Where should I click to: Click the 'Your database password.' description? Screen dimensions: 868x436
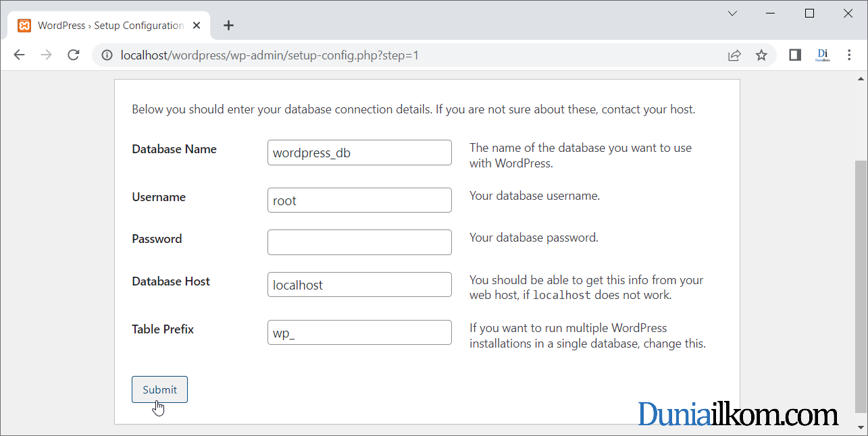coord(534,238)
